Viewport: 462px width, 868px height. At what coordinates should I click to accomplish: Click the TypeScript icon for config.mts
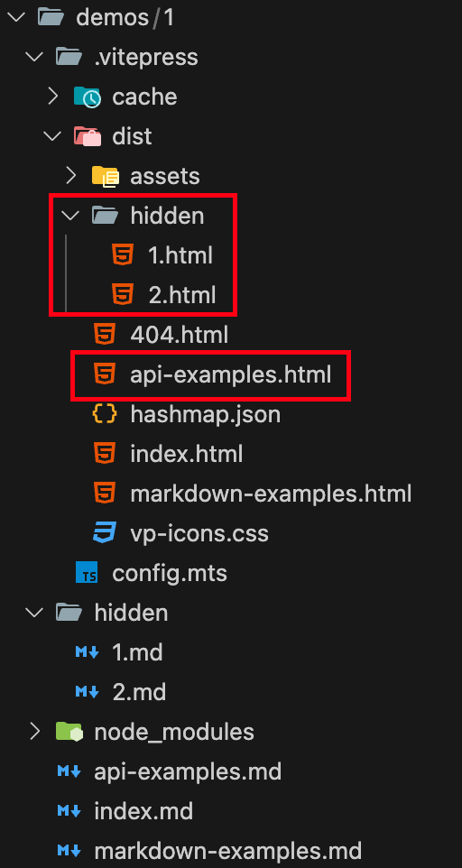(x=87, y=573)
